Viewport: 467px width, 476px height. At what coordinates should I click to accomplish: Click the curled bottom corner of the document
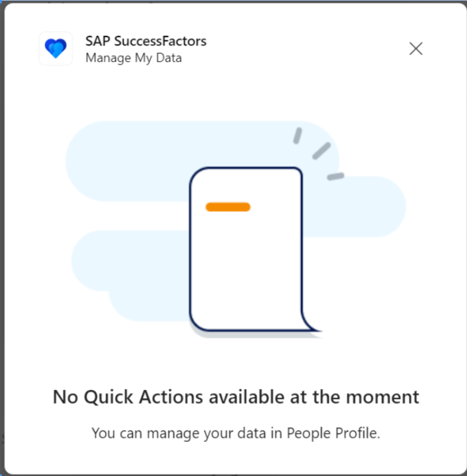point(311,323)
